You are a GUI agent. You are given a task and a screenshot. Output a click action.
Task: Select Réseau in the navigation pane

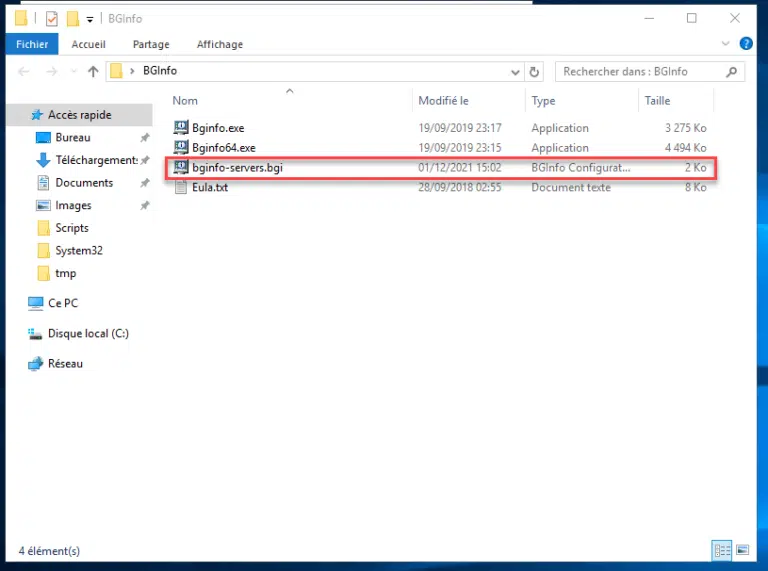tap(65, 363)
